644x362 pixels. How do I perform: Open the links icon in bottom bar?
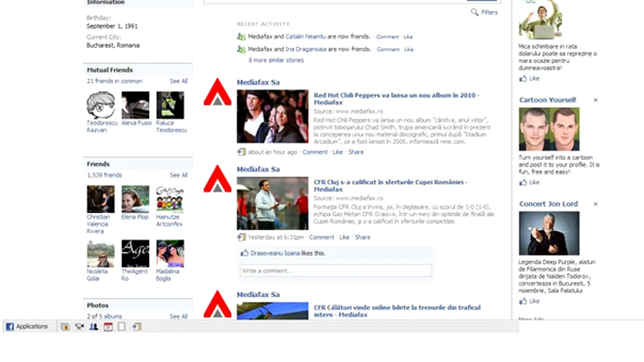(x=136, y=327)
